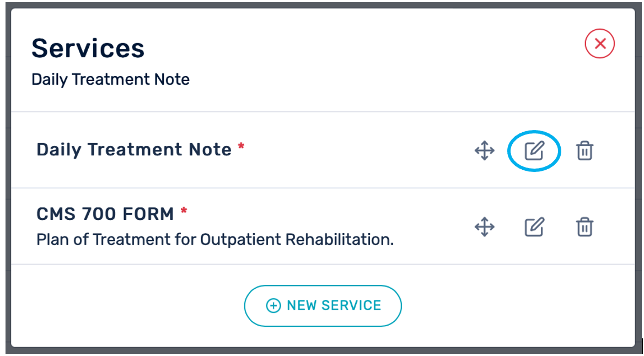The width and height of the screenshot is (644, 356).
Task: Close the Services dialog with red X
Action: click(600, 44)
